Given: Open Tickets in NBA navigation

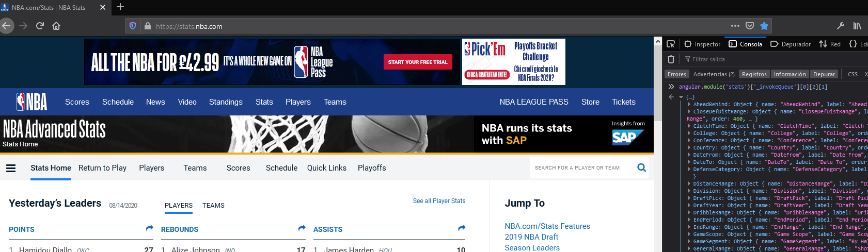Looking at the screenshot, I should coord(624,102).
